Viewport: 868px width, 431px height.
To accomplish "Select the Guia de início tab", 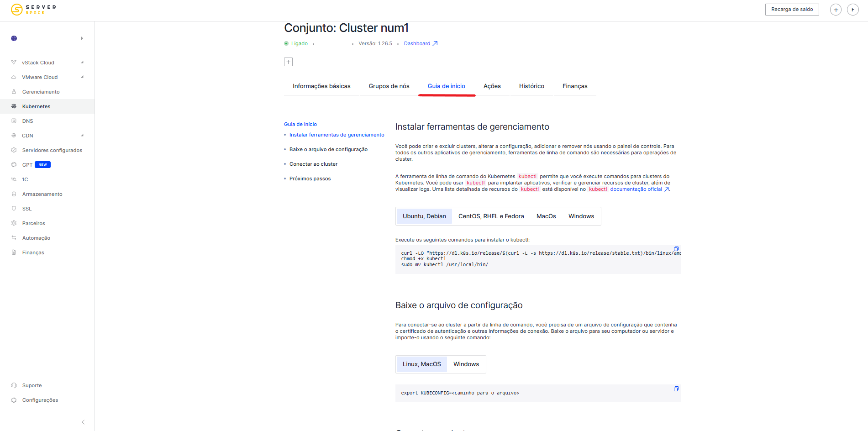I will [x=447, y=86].
